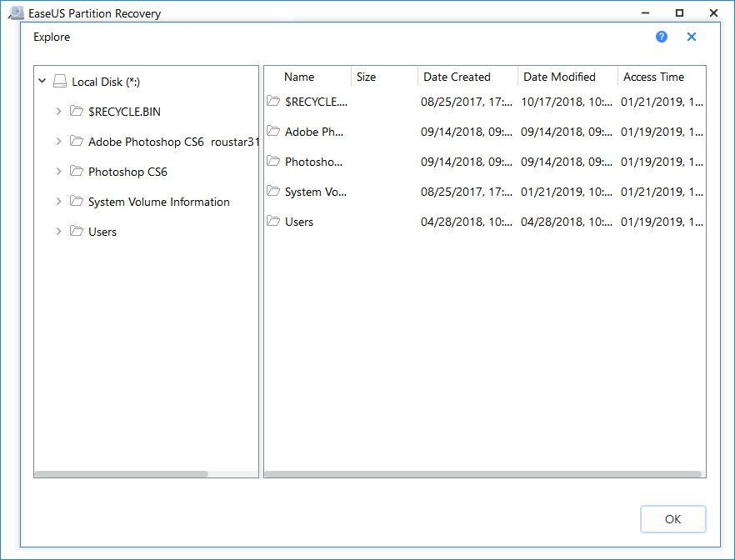Expand the Users folder in the tree
This screenshot has width=735, height=560.
[x=57, y=231]
